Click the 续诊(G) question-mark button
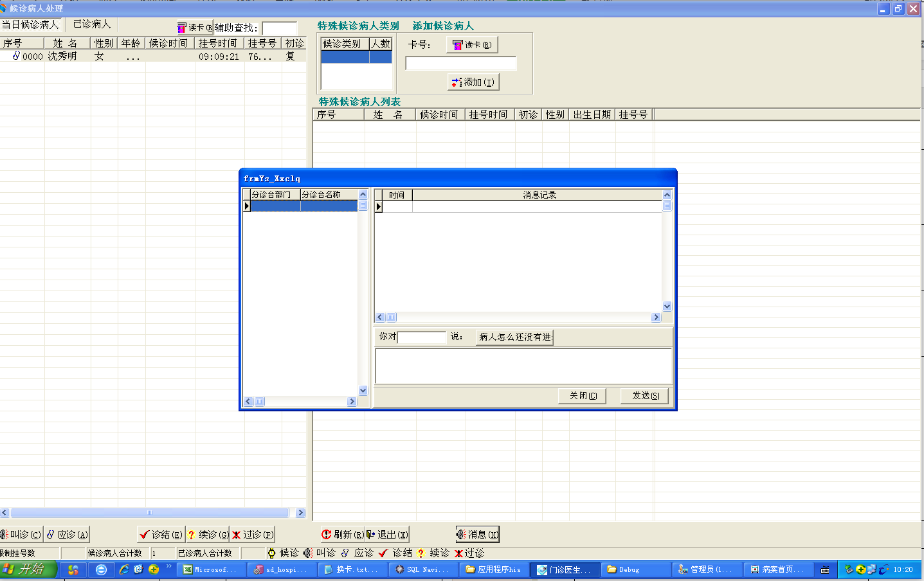The width and height of the screenshot is (924, 581). 208,534
